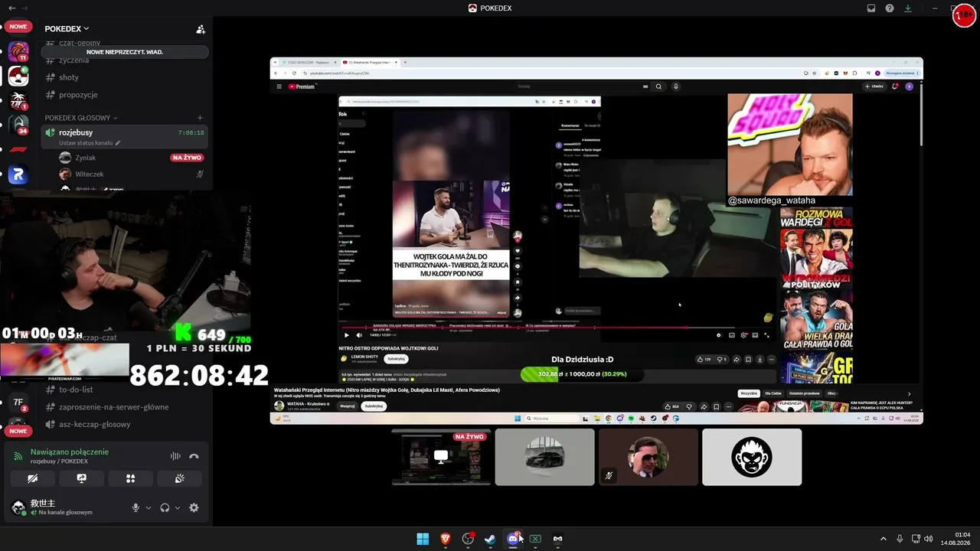
Task: Open headphones output device options arrow
Action: click(178, 507)
